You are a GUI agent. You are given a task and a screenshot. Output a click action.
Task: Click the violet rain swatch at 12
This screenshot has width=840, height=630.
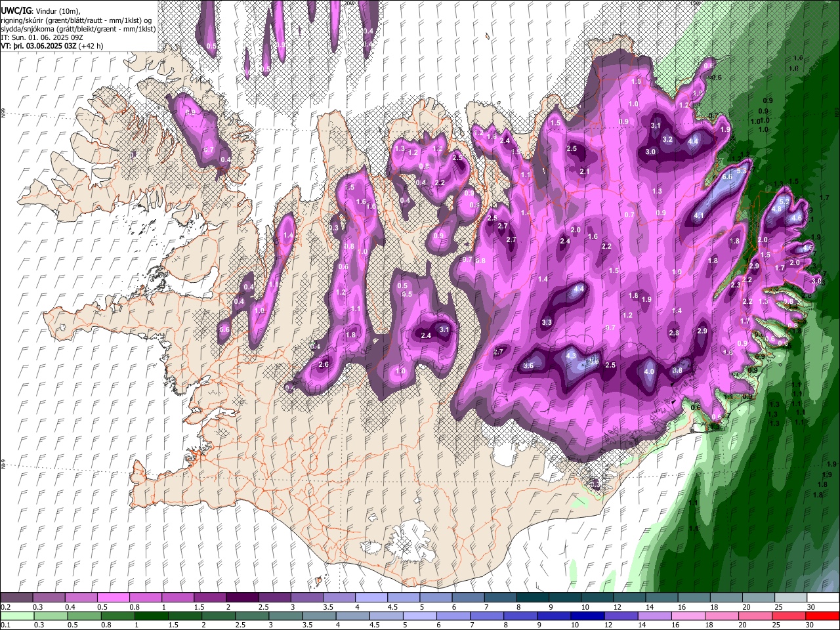[621, 616]
